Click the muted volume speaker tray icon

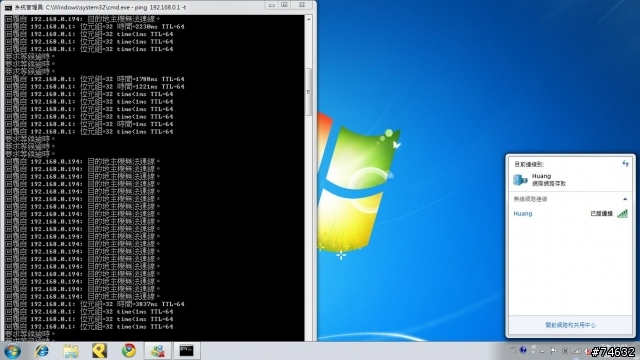point(588,351)
